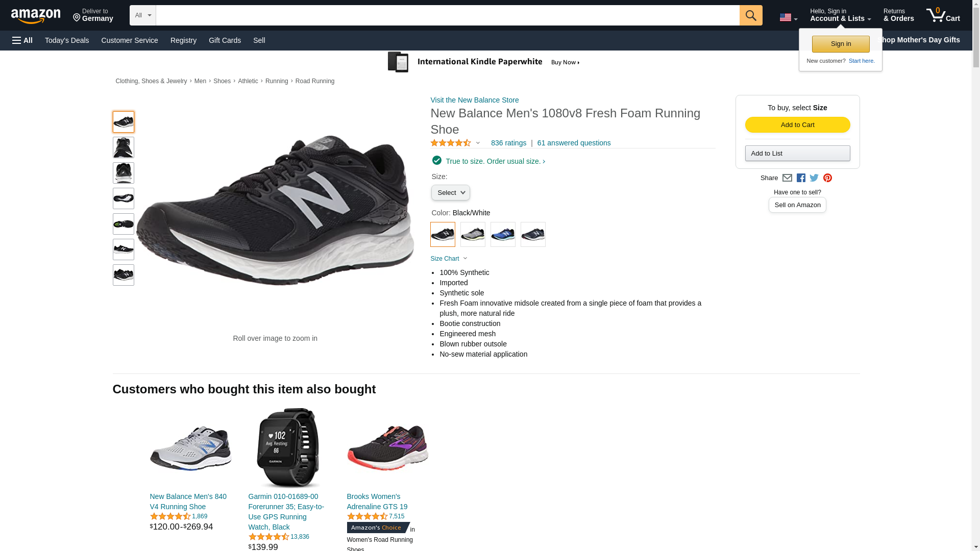This screenshot has height=551, width=980.
Task: Open the All hamburger menu
Action: (x=22, y=40)
